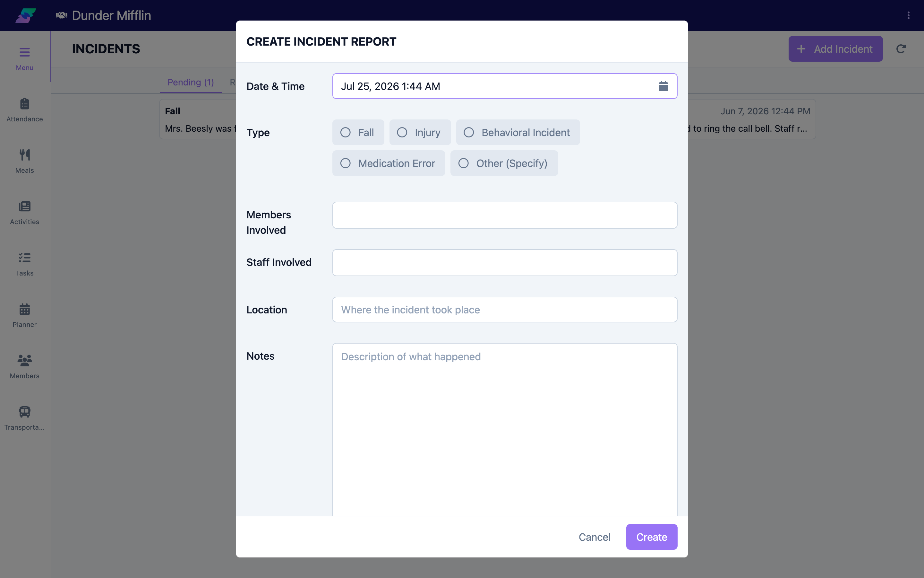Viewport: 924px width, 578px height.
Task: Click the refresh incidents icon
Action: (901, 49)
